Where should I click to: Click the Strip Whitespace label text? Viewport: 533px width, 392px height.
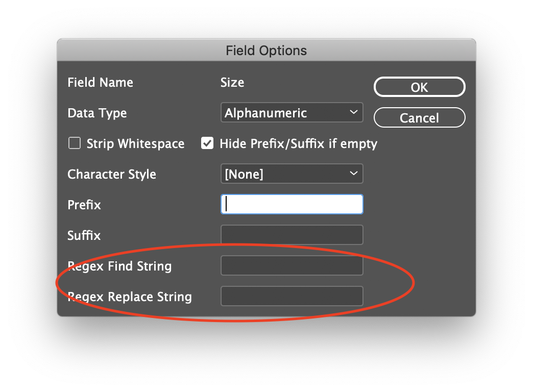(x=135, y=144)
